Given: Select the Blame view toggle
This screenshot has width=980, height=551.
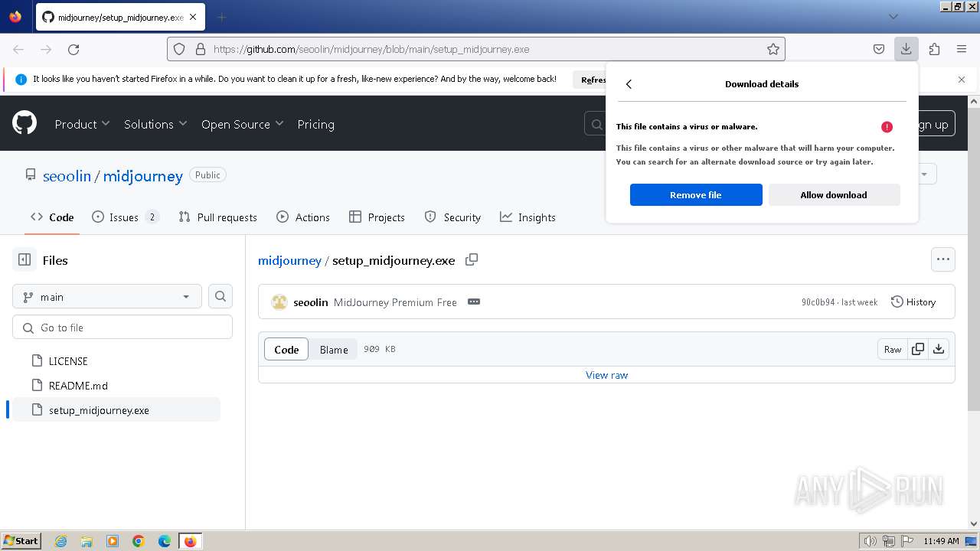Looking at the screenshot, I should tap(334, 349).
